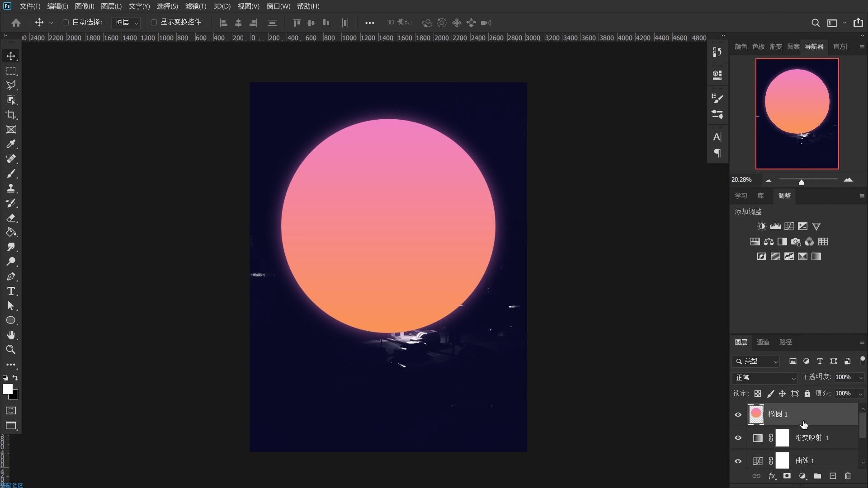Switch to the 学习 tab
Screen dimensions: 868x488
click(741, 196)
